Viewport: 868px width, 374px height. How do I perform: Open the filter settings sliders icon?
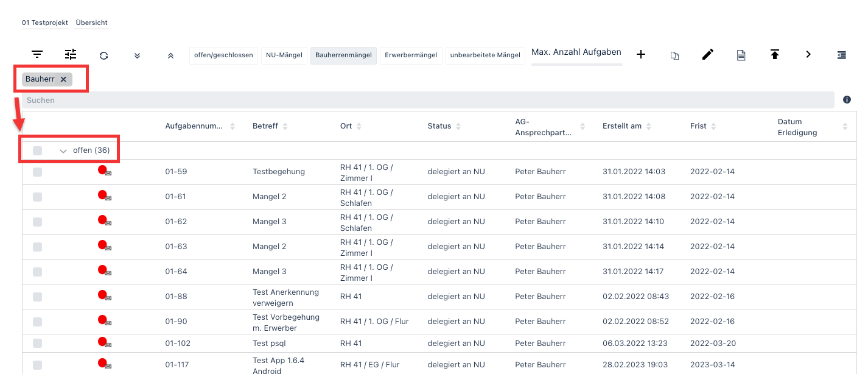[71, 55]
